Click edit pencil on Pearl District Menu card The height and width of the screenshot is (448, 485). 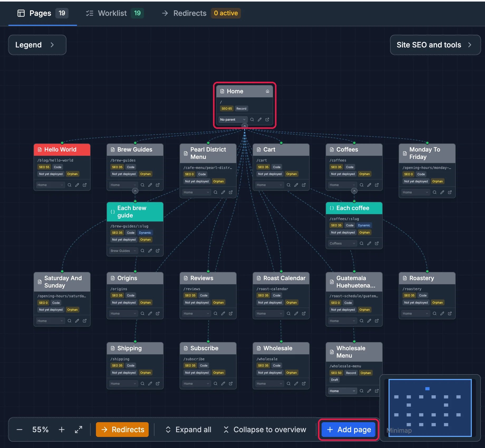click(223, 192)
